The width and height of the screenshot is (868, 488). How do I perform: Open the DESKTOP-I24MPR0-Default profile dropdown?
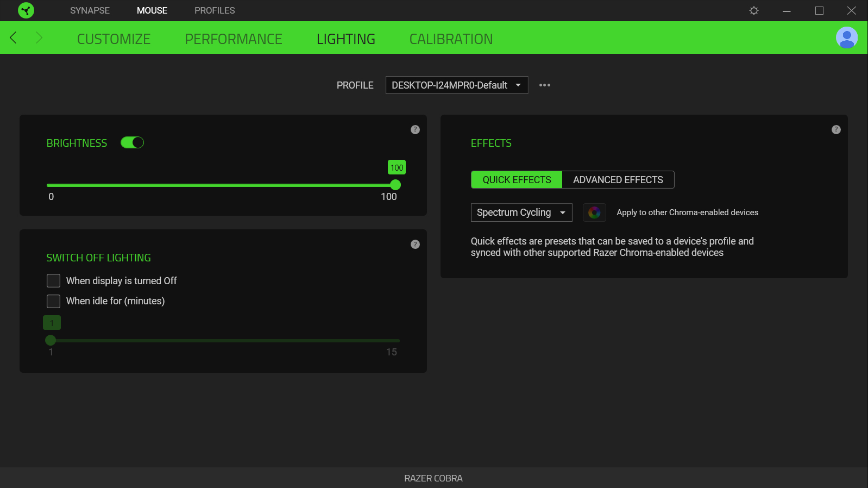click(x=457, y=85)
